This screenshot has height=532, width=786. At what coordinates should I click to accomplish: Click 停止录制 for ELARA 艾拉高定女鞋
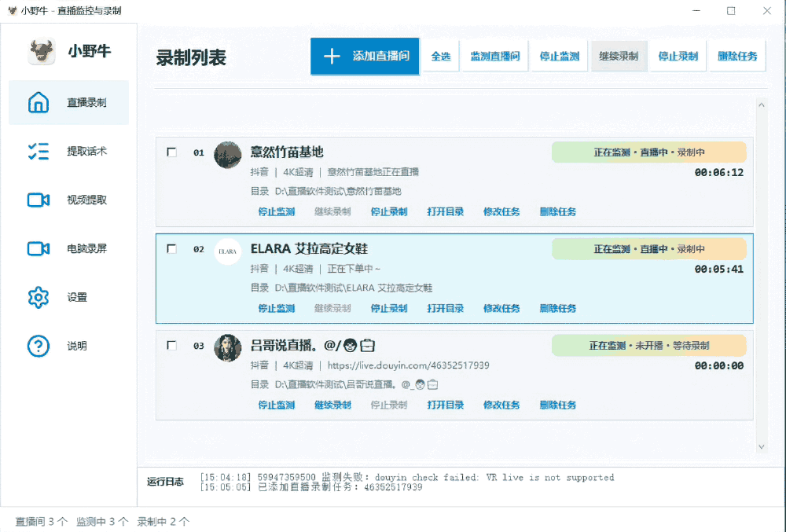click(389, 309)
